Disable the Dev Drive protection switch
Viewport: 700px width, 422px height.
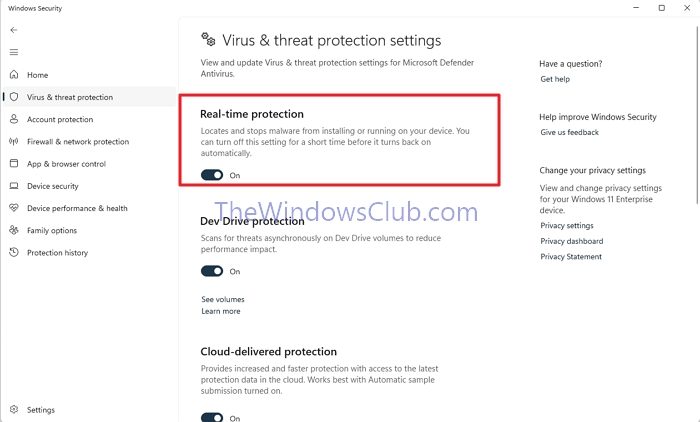point(212,271)
